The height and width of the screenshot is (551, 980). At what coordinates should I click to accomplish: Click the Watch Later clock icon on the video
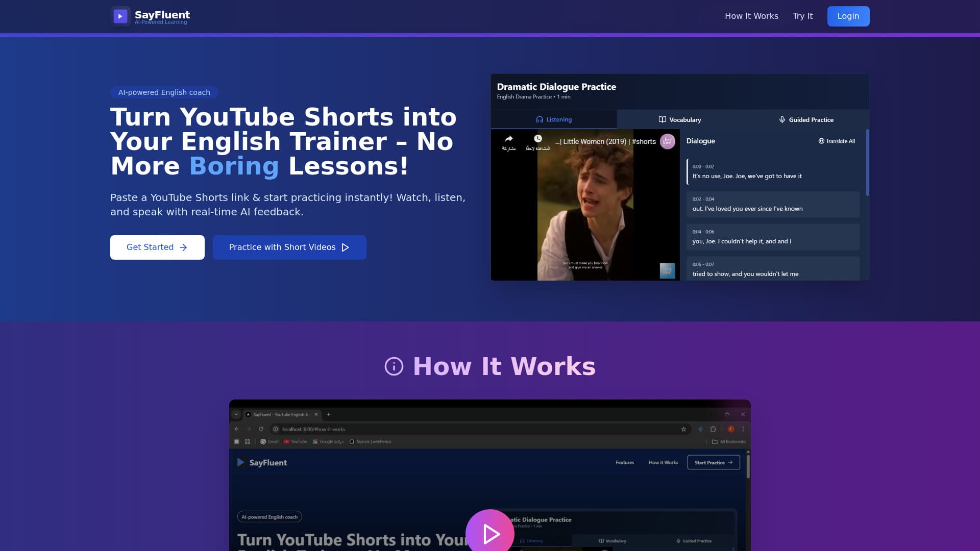click(x=538, y=139)
